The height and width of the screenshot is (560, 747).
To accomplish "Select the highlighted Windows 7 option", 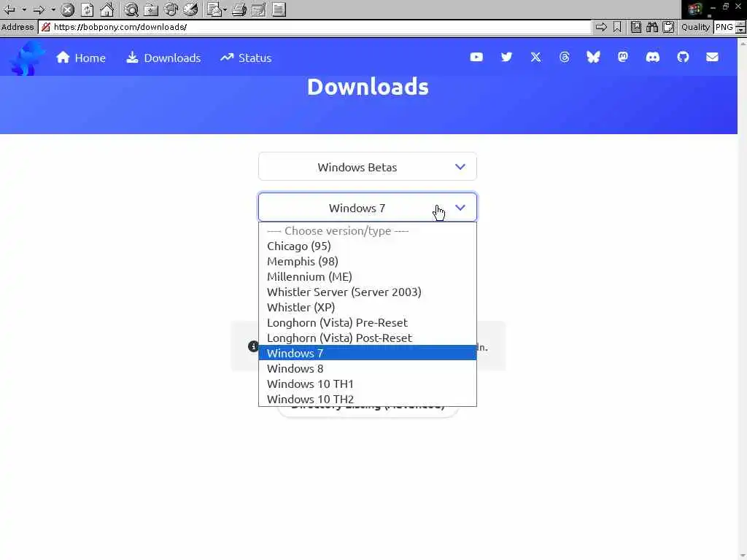I will (368, 353).
